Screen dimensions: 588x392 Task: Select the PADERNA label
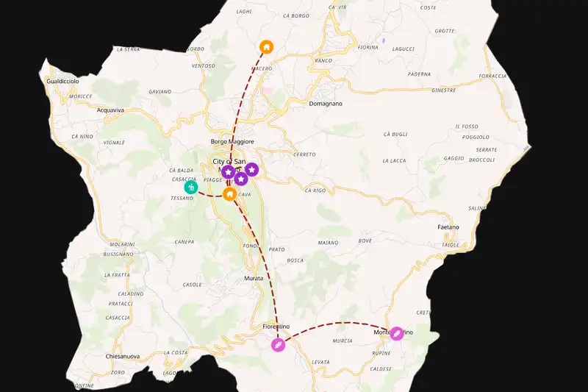point(419,74)
